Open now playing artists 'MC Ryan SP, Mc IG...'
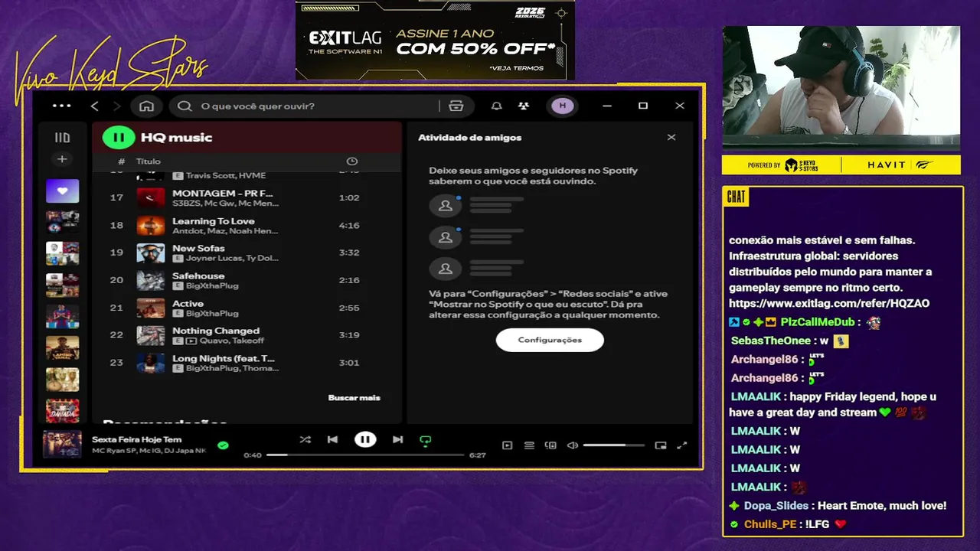 149,451
